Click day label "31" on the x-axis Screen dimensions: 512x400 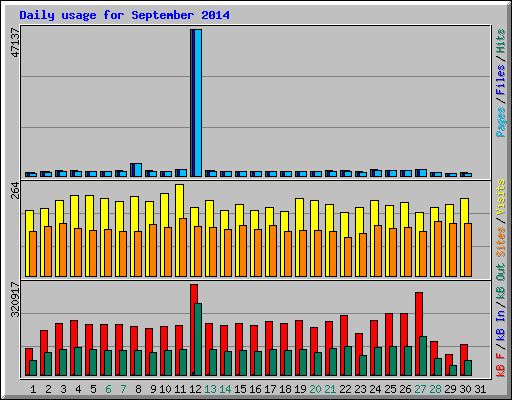click(x=480, y=389)
